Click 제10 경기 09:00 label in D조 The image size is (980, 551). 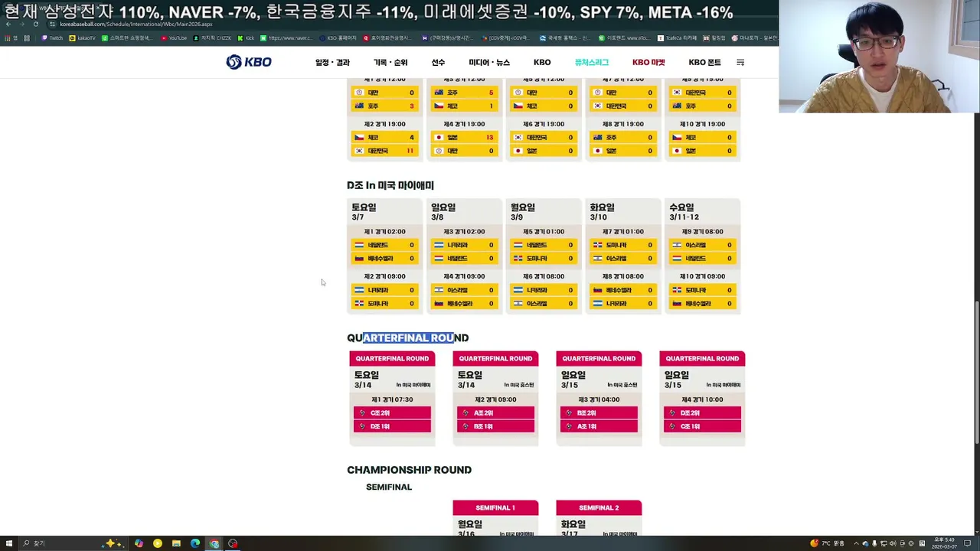(x=703, y=276)
